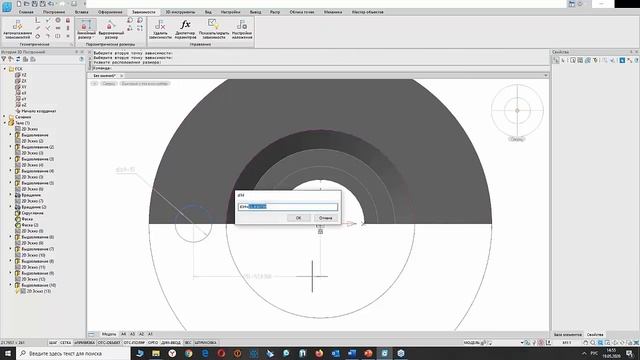Click the Auto-constraint (Автоналожение зависимостей) tool
This screenshot has width=640, height=360.
[x=17, y=29]
